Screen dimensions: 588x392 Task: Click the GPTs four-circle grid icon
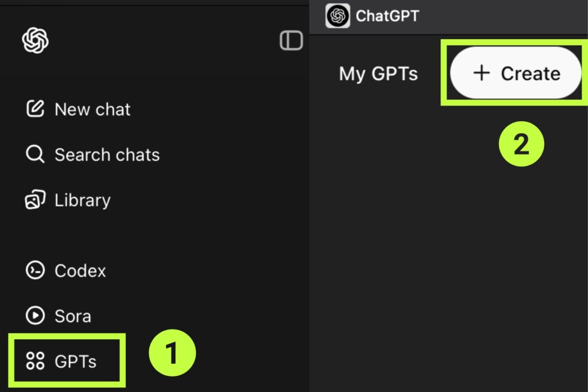tap(35, 361)
